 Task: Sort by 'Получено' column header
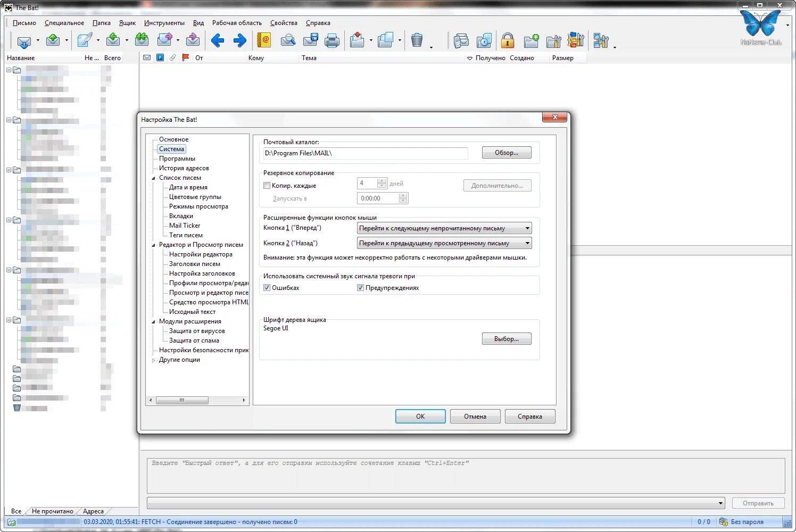pos(486,58)
